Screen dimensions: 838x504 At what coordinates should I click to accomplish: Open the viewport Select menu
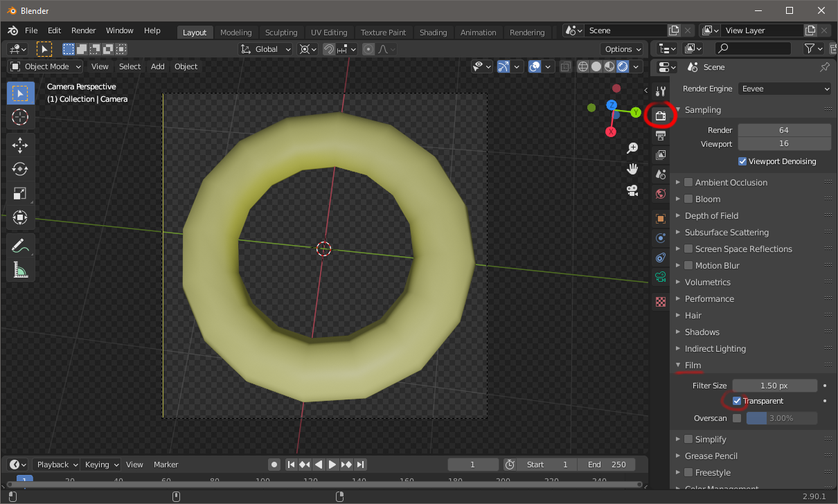(130, 66)
